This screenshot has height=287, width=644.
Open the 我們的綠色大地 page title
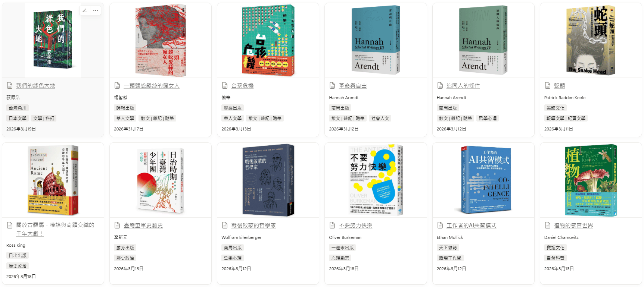[35, 86]
